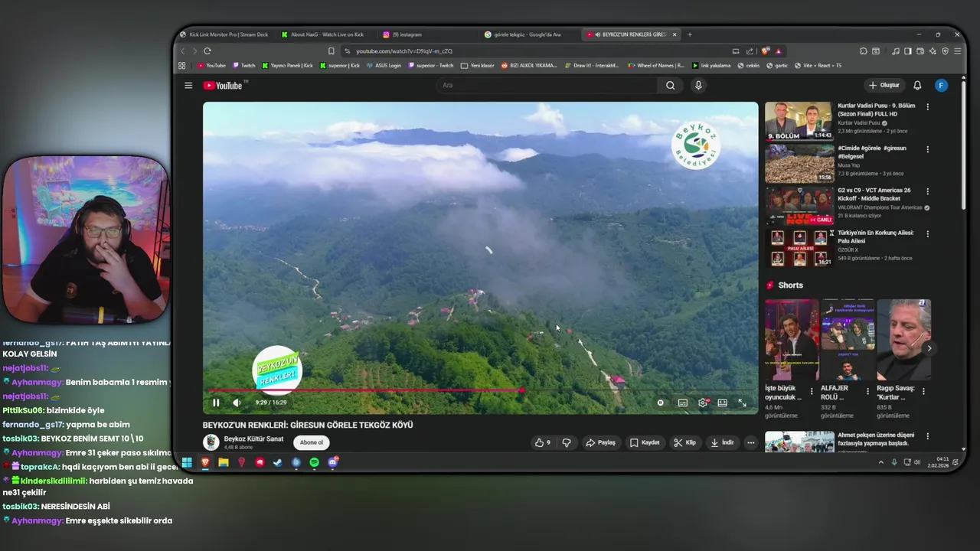Open Discord from the taskbar

[333, 462]
